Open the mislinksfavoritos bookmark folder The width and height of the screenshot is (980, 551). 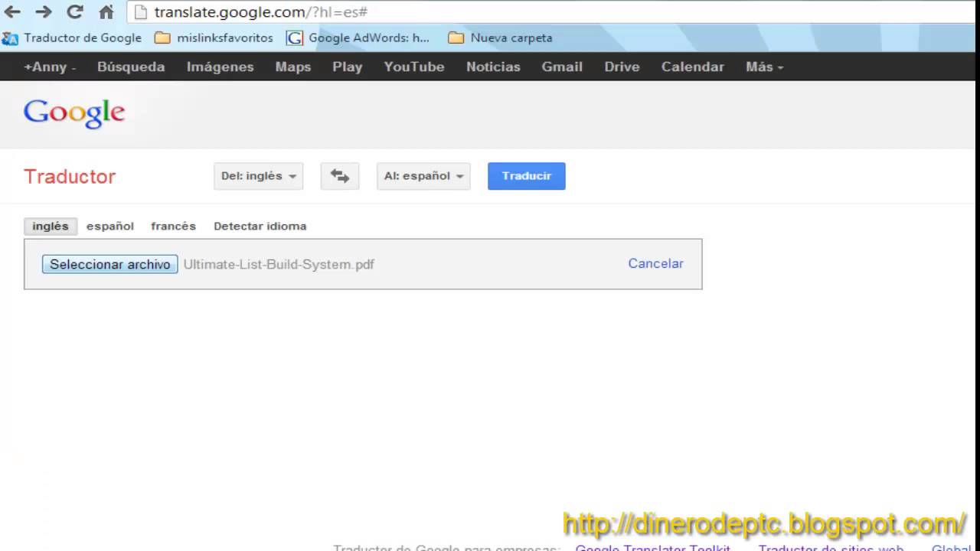pos(214,37)
